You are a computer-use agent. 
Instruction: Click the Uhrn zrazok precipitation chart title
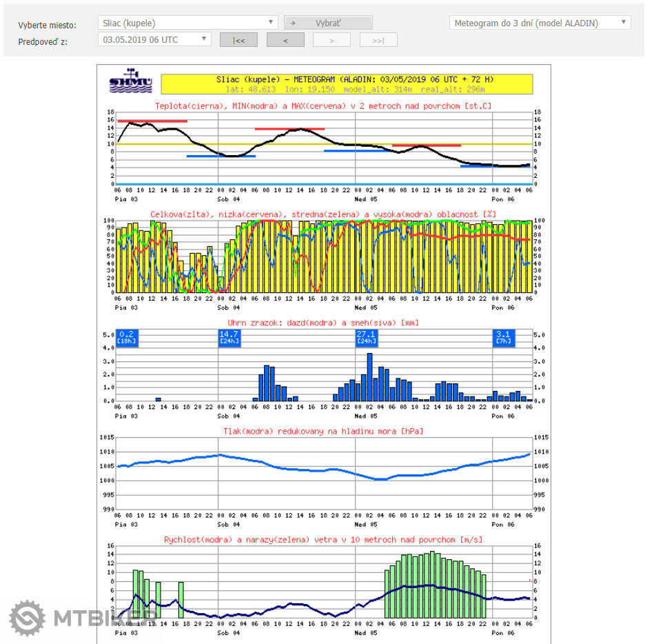tap(323, 323)
